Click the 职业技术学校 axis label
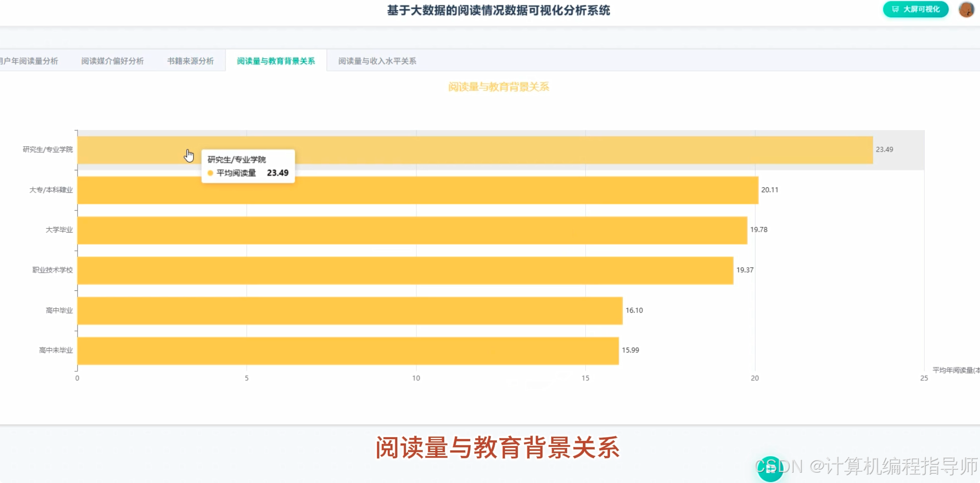 (51, 270)
